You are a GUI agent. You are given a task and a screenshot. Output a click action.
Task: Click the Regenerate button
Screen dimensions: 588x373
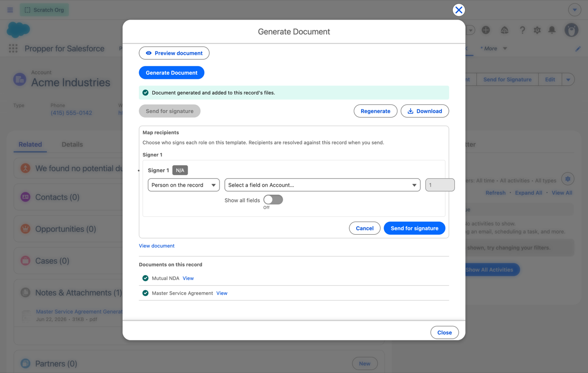pyautogui.click(x=375, y=111)
